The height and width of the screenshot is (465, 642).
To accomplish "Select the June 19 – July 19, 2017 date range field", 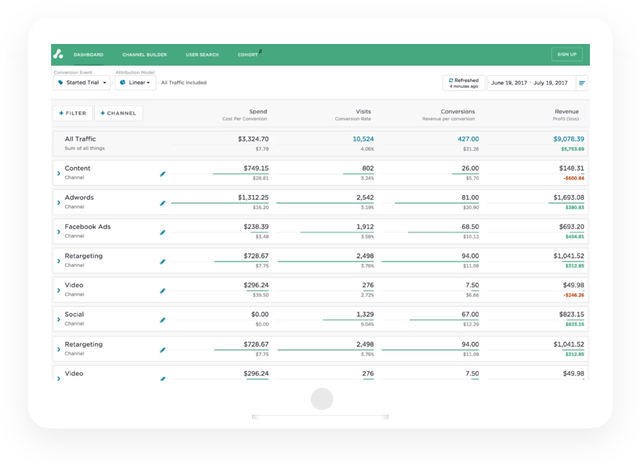I will coord(531,83).
